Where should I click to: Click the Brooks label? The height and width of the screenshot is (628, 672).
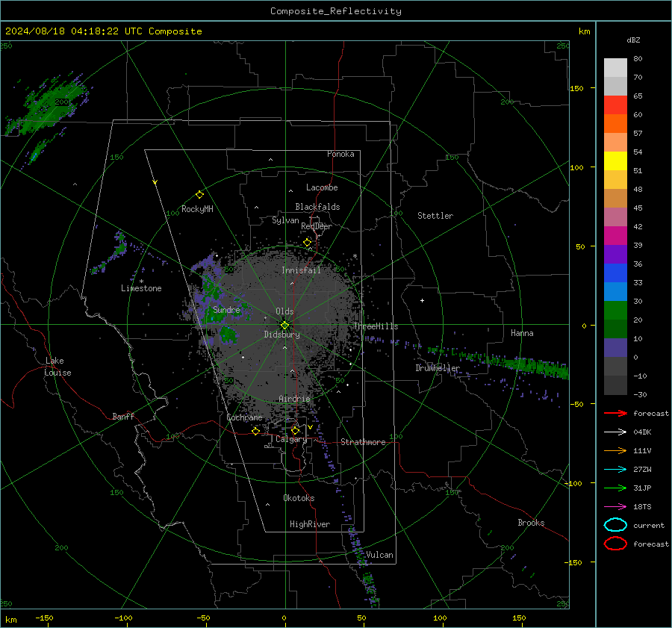point(531,523)
